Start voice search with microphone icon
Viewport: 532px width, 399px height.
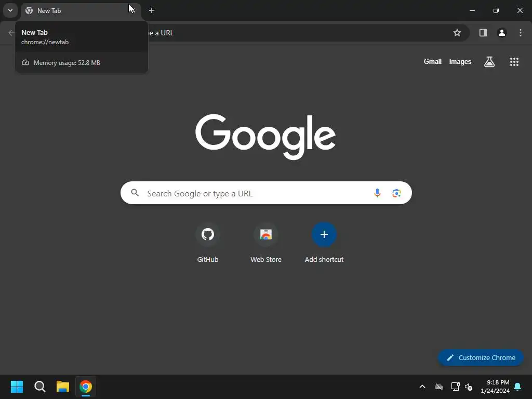click(x=377, y=193)
